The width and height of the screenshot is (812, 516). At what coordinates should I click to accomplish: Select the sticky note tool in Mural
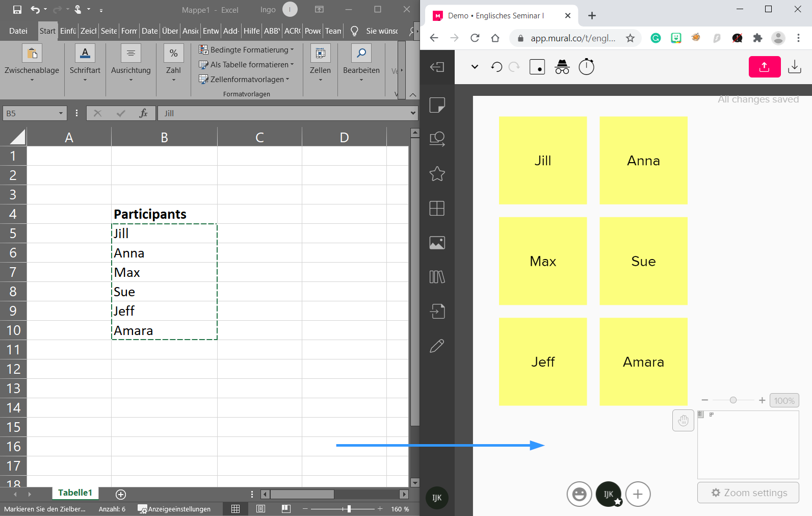[x=437, y=105]
